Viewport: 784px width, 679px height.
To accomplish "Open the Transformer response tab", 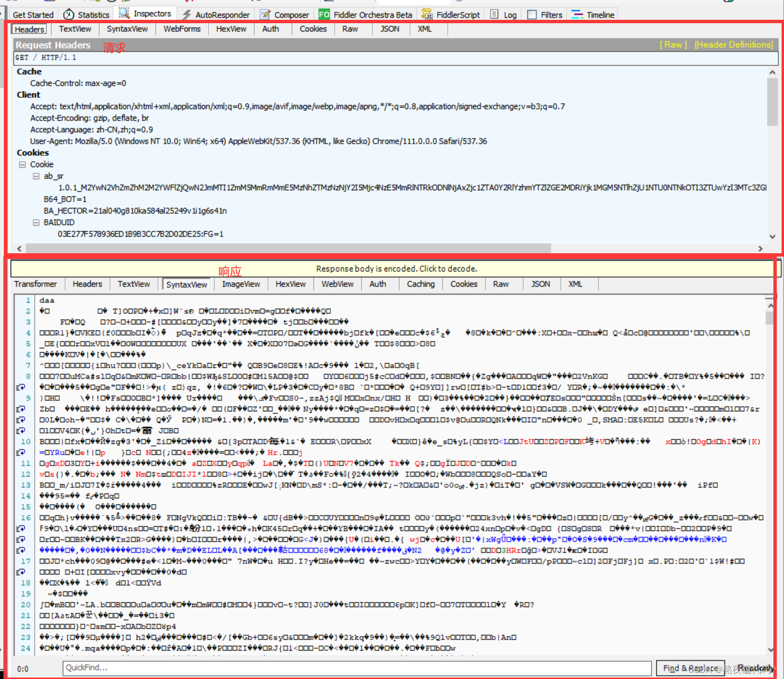I will [35, 284].
